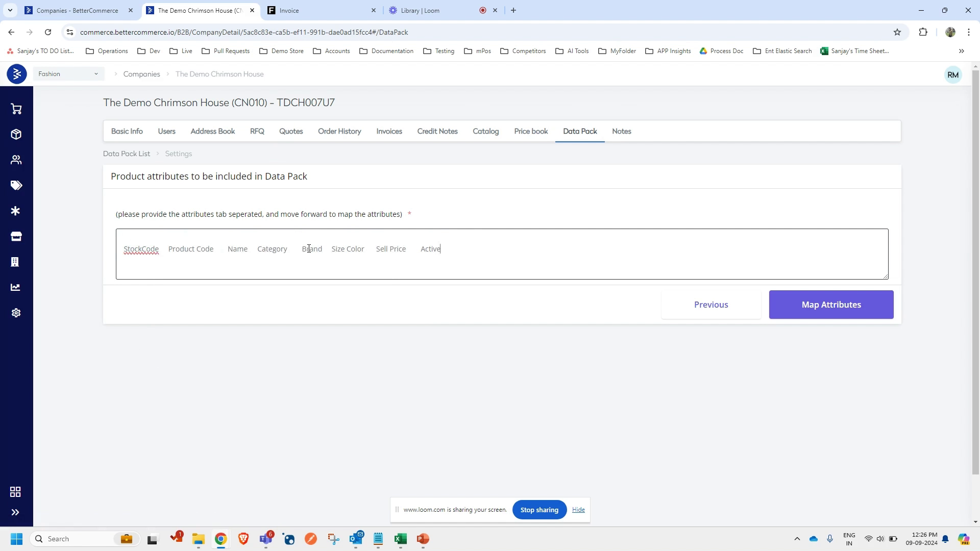Viewport: 980px width, 551px height.
Task: Open Excel from the Windows taskbar
Action: tap(400, 539)
